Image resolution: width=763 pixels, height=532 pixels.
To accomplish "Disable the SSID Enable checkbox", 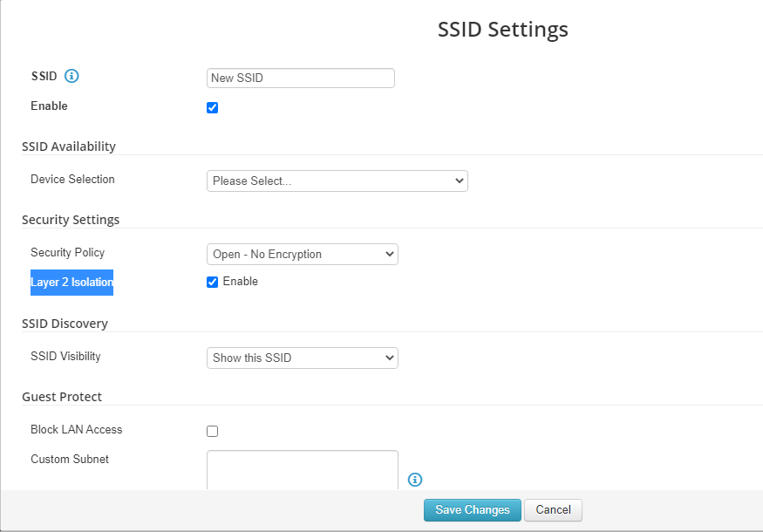I will (212, 107).
